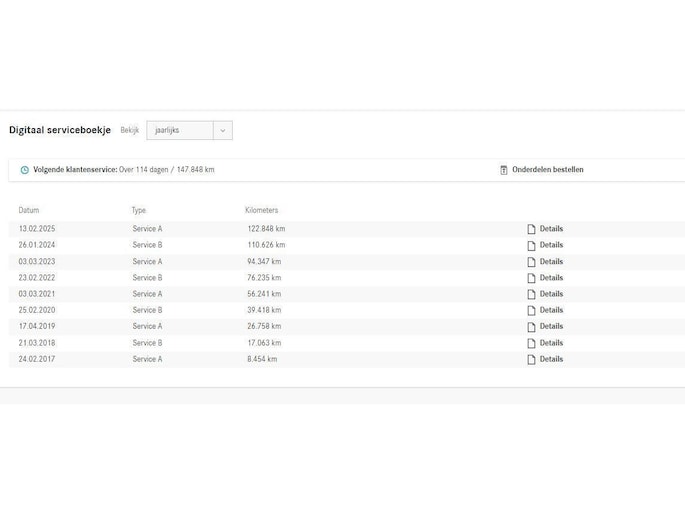Click document icon for 03.03.2021 service

click(x=531, y=294)
